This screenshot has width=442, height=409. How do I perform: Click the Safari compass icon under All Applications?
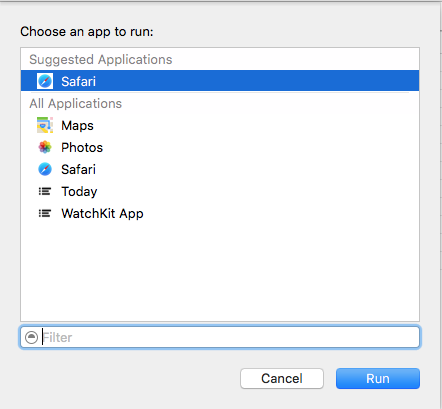click(45, 169)
